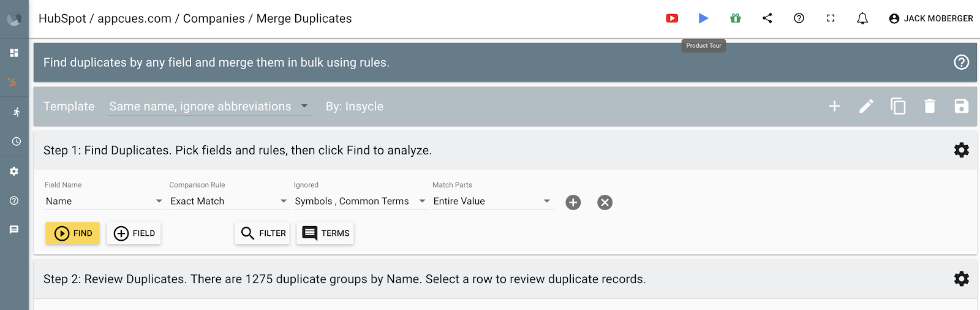Open JACK MOBERGER account menu
The height and width of the screenshot is (310, 980).
(x=931, y=18)
